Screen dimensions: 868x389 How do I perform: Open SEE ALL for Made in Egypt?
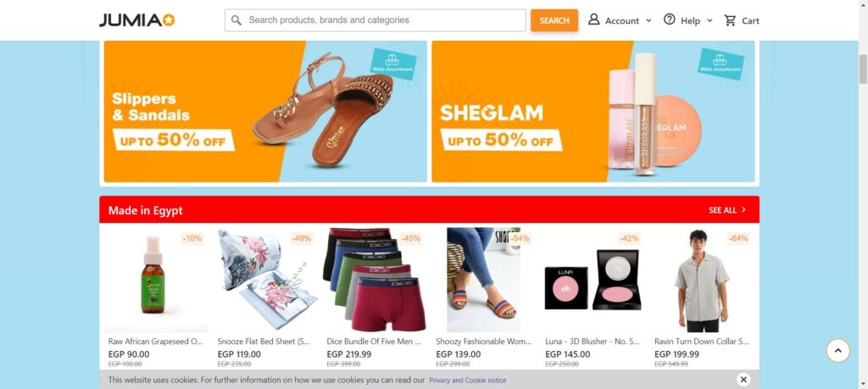(727, 210)
